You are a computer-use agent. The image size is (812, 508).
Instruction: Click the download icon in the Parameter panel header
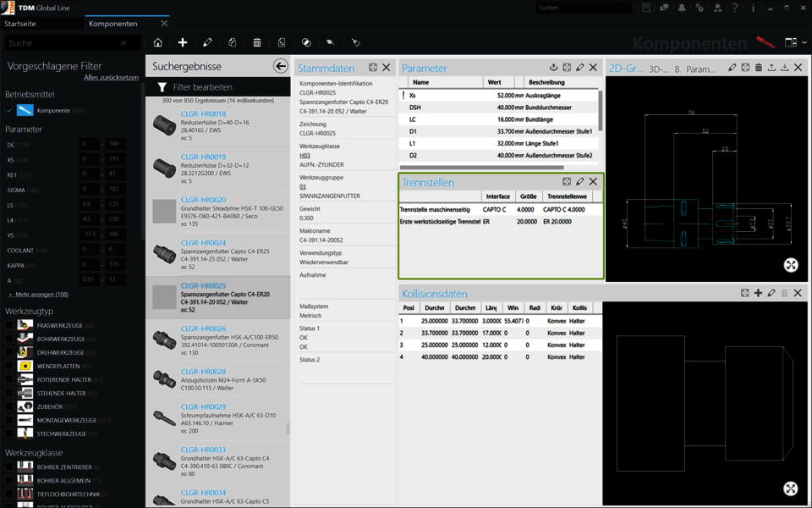[553, 68]
